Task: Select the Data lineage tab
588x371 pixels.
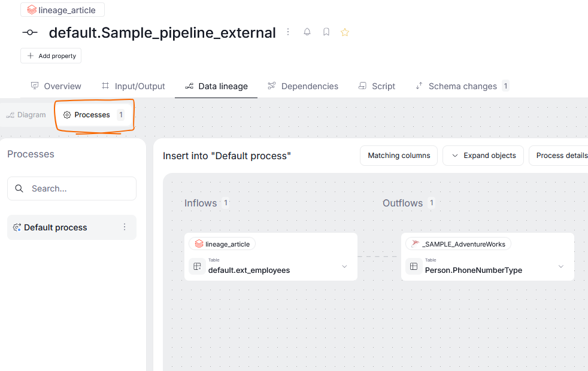Action: [216, 86]
